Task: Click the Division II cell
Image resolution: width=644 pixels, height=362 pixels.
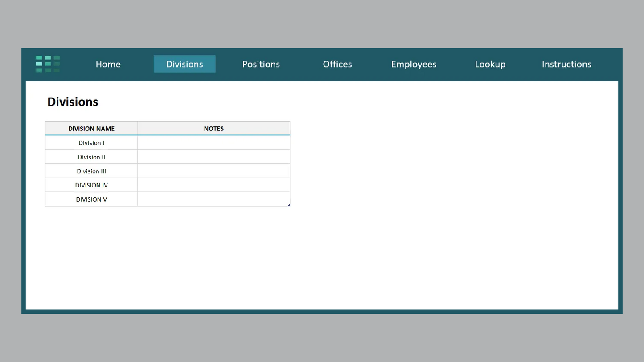Action: (91, 157)
